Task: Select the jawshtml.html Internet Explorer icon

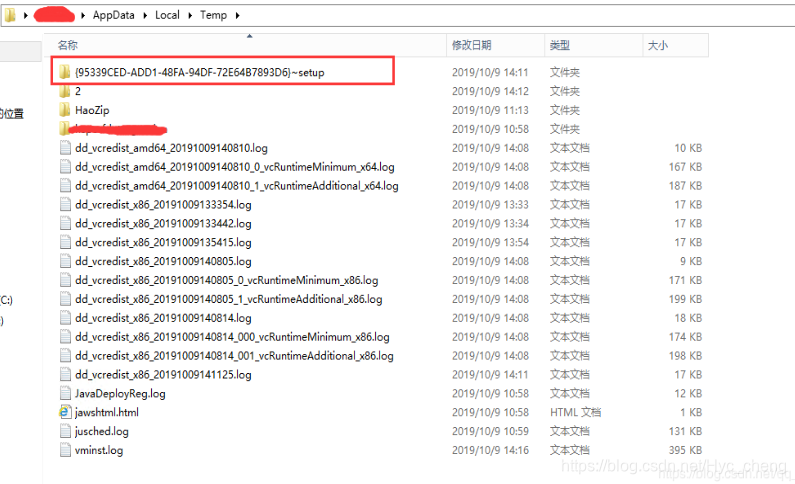Action: point(65,412)
